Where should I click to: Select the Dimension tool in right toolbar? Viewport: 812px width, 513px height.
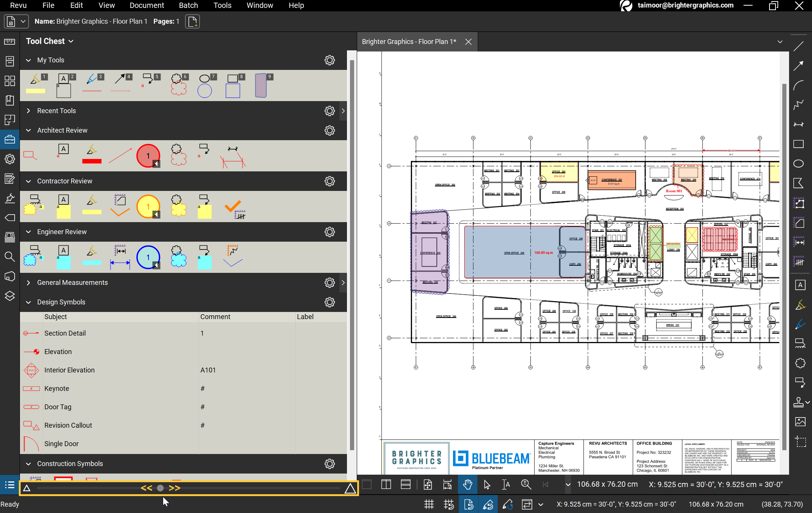click(798, 124)
